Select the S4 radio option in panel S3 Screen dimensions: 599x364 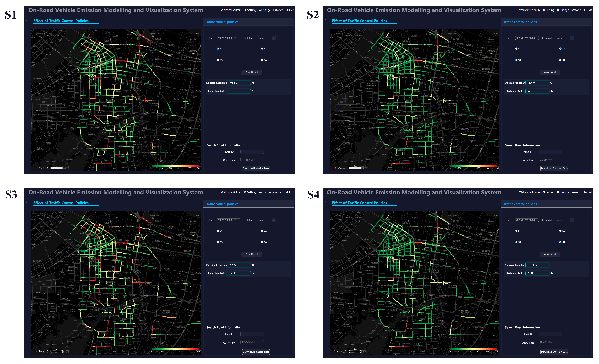pos(262,242)
